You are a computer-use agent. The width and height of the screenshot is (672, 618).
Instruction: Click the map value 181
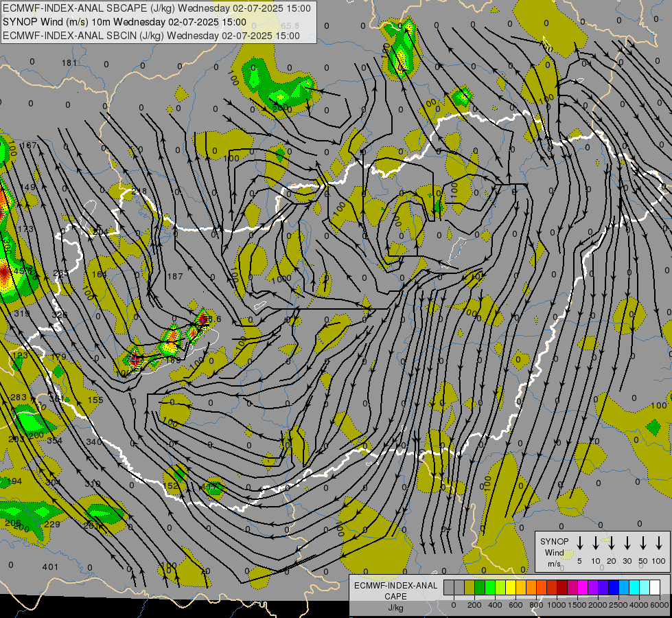[x=69, y=63]
